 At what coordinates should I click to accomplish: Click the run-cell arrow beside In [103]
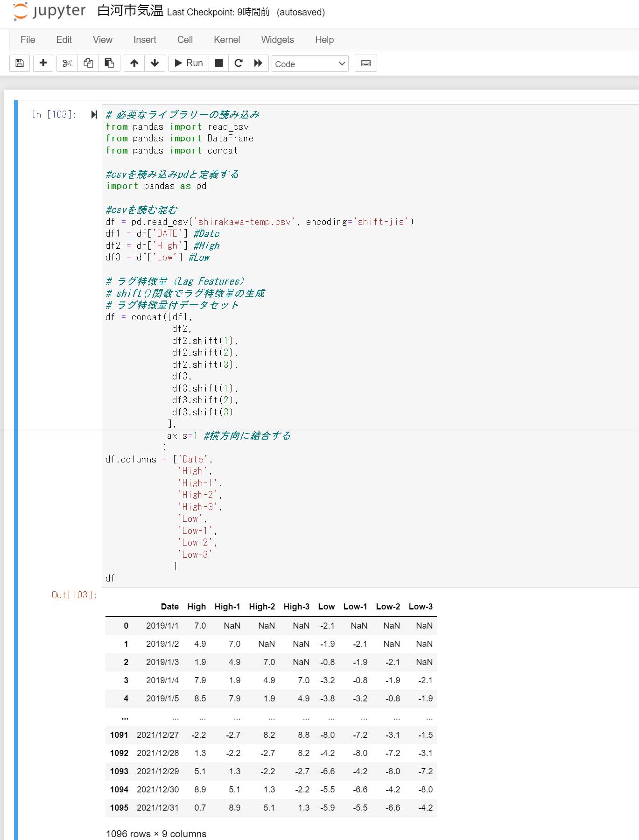[94, 114]
